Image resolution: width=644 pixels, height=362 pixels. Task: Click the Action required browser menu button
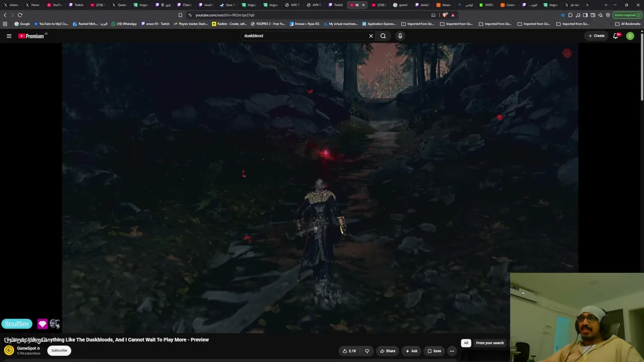pos(626,15)
